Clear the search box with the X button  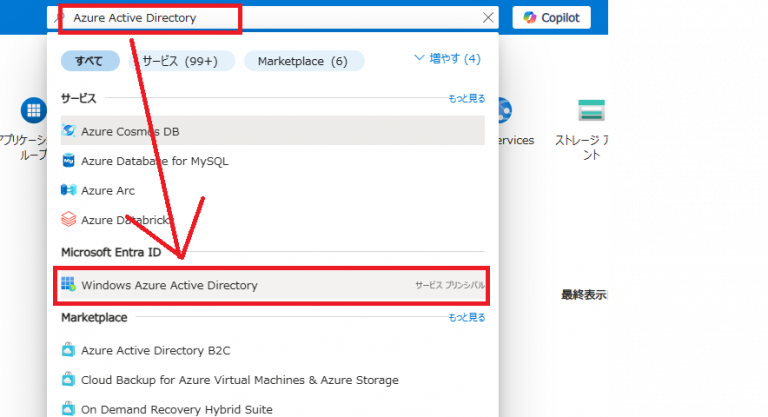[488, 18]
